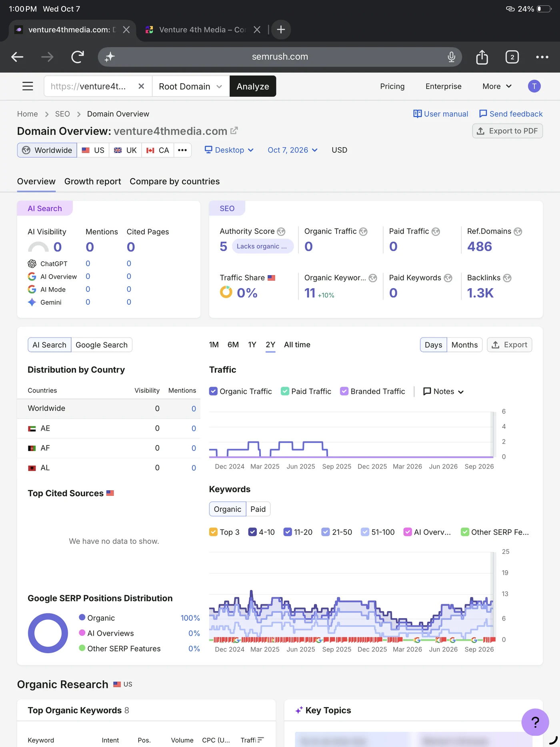
Task: Uncheck the Branded Traffic checkbox
Action: [x=344, y=391]
